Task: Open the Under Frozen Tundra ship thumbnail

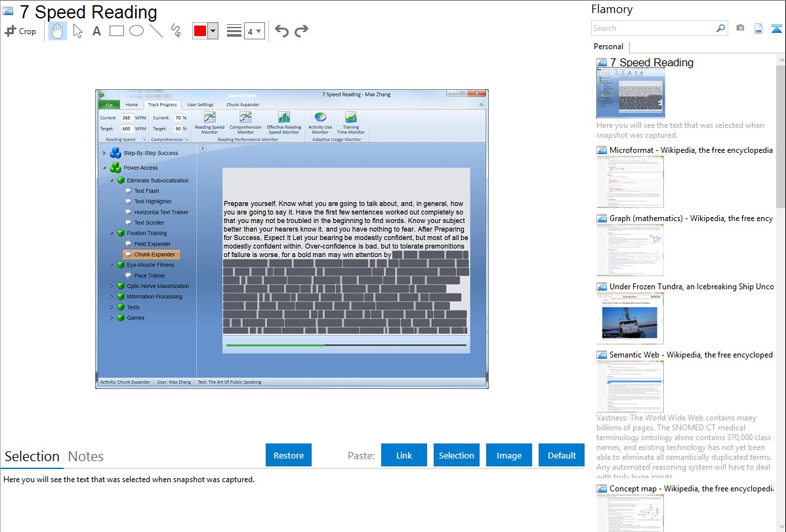Action: coord(630,318)
